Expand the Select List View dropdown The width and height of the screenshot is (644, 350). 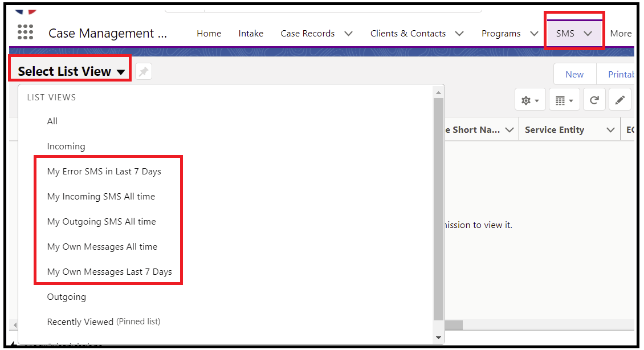tap(71, 71)
